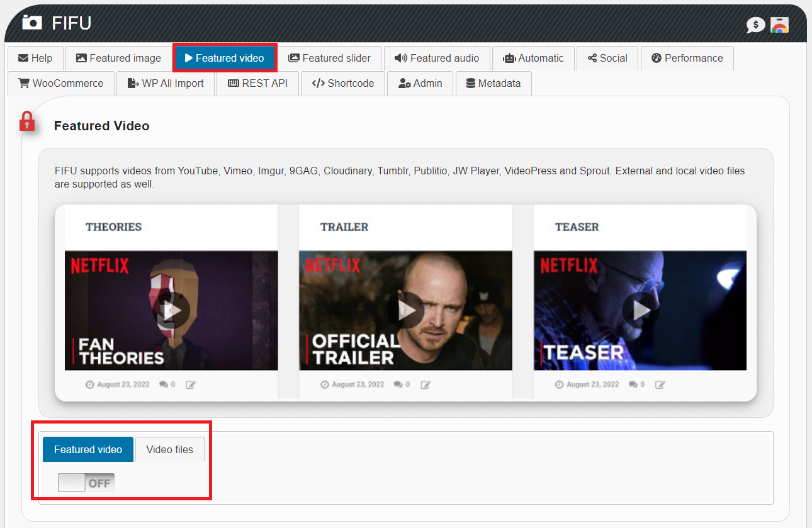Switch to the Video files sub-tab
This screenshot has height=528, width=812.
coord(170,449)
